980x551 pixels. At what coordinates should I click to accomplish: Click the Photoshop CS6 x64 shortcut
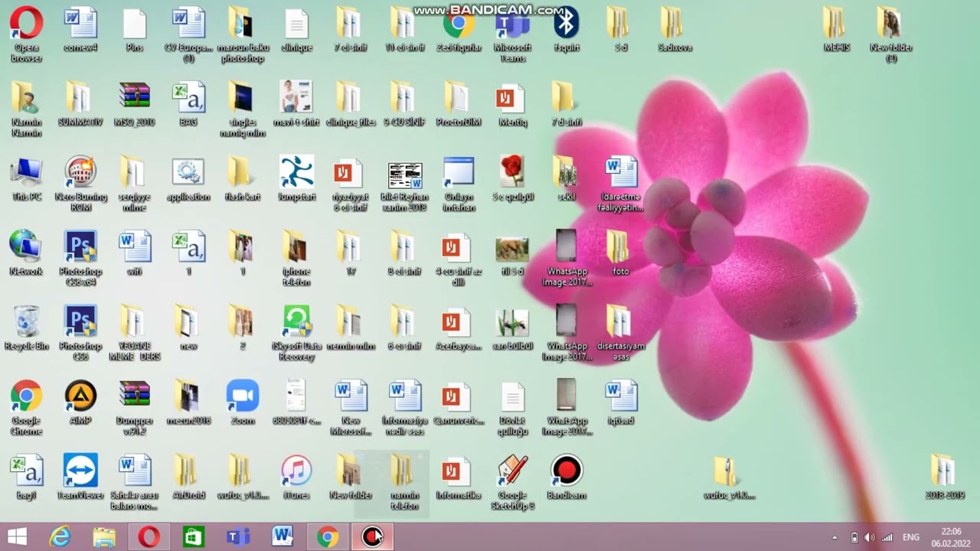click(80, 258)
